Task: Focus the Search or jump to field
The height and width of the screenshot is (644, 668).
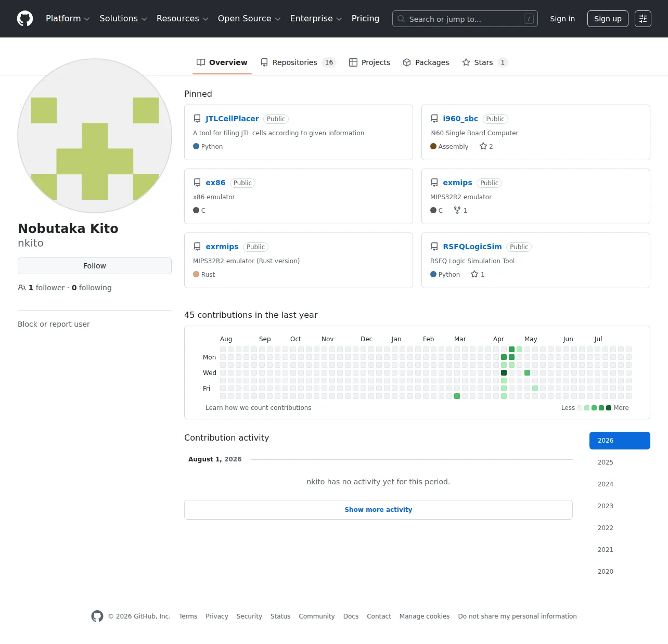Action: pyautogui.click(x=465, y=19)
